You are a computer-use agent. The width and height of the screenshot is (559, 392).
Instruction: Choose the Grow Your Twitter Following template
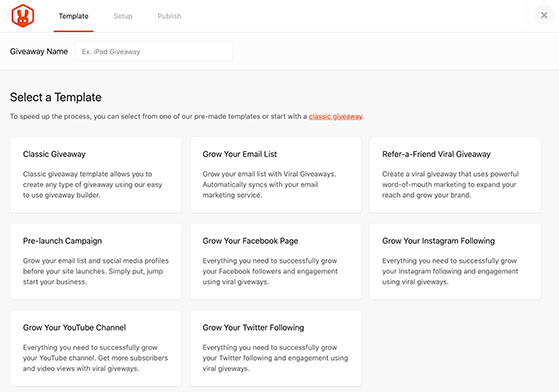276,348
